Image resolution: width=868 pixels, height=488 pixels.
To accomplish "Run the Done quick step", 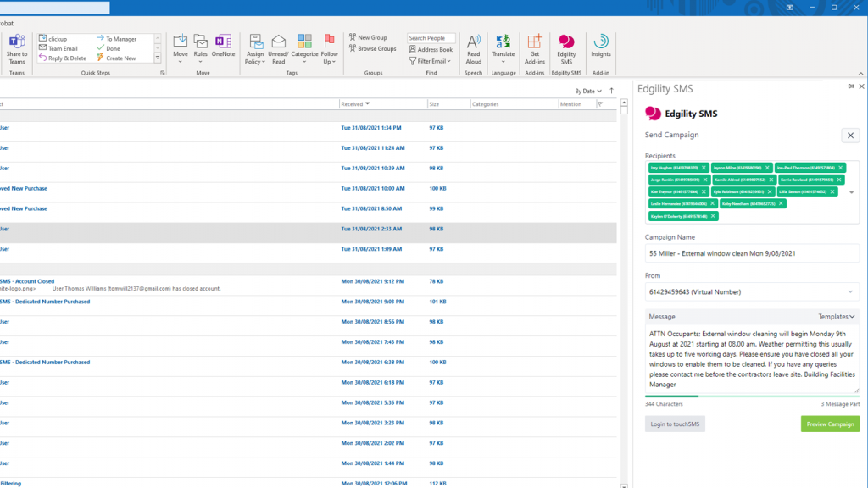I will tap(108, 48).
